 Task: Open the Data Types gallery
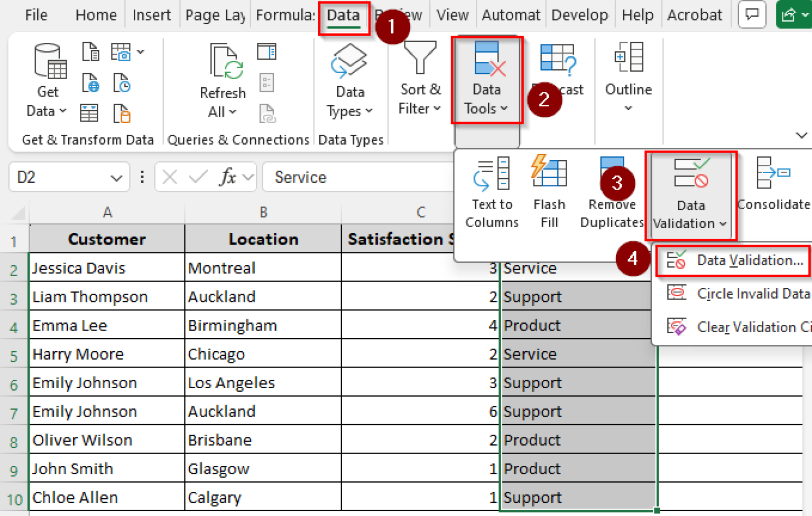[349, 79]
